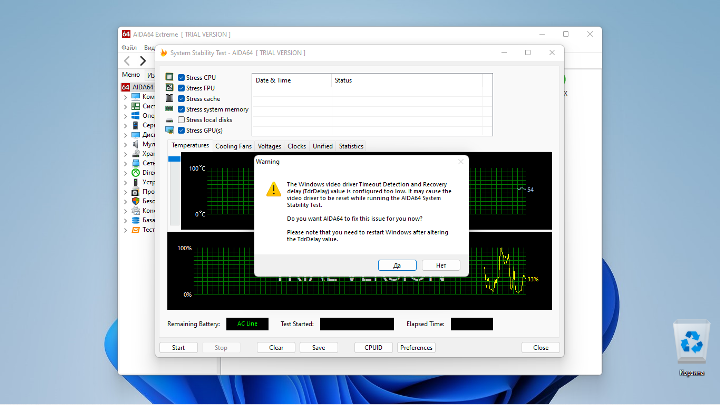Select the network icon of the Сет… row
Image resolution: width=720 pixels, height=405 pixels.
pos(135,163)
